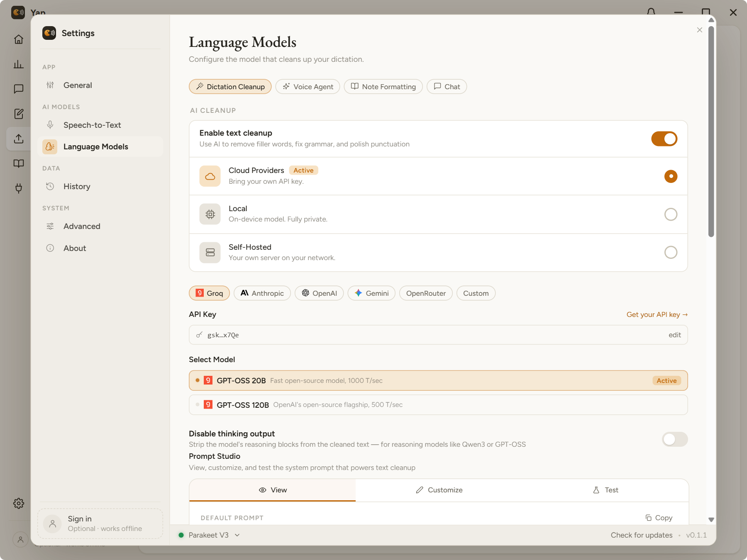Select the Anthropic provider
747x560 pixels.
pyautogui.click(x=262, y=293)
